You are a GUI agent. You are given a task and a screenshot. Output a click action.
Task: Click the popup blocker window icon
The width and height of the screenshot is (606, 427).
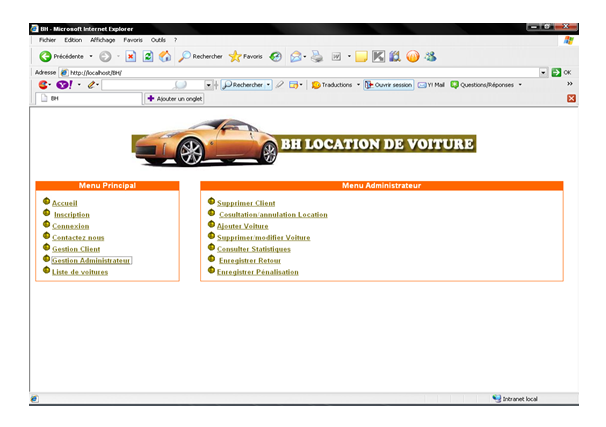(x=294, y=85)
